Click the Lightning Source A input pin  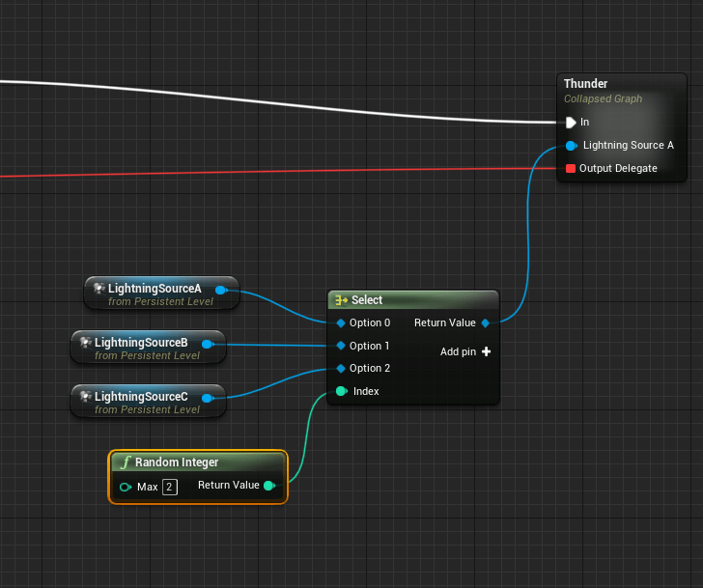571,146
